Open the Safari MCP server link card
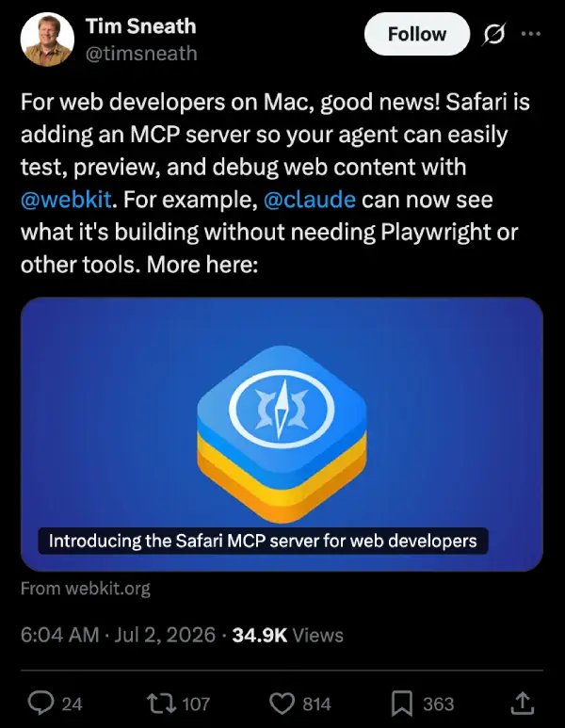 [x=282, y=434]
